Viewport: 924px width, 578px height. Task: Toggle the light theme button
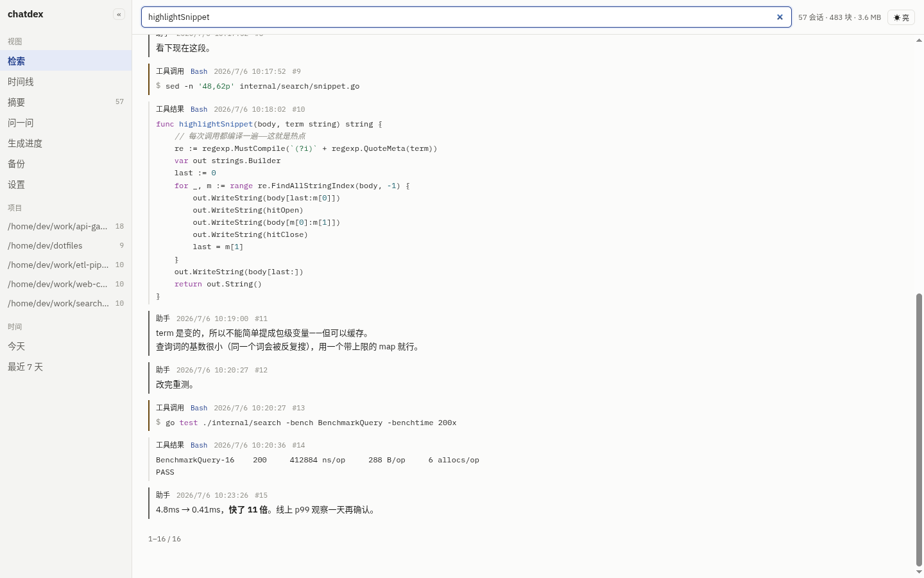click(x=901, y=17)
